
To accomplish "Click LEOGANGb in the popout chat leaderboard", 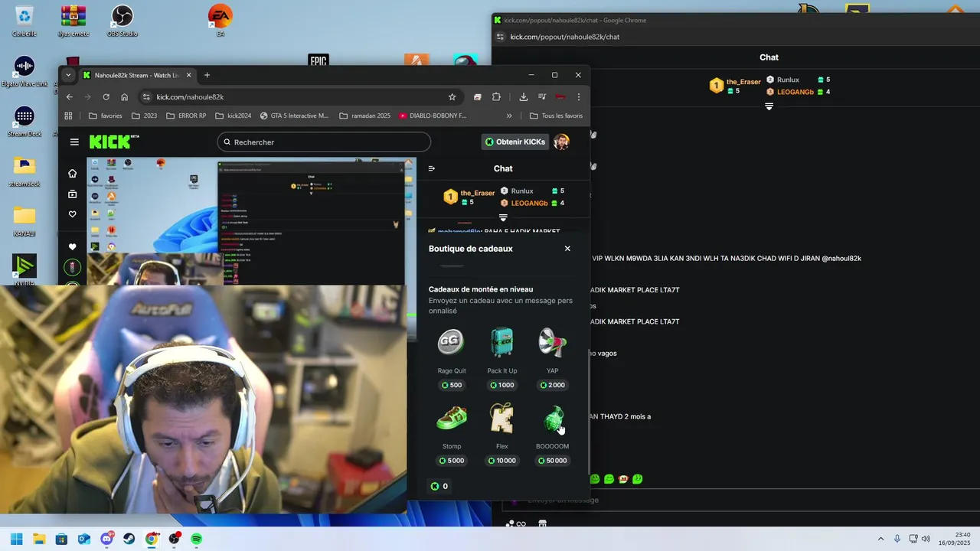I will click(x=795, y=92).
